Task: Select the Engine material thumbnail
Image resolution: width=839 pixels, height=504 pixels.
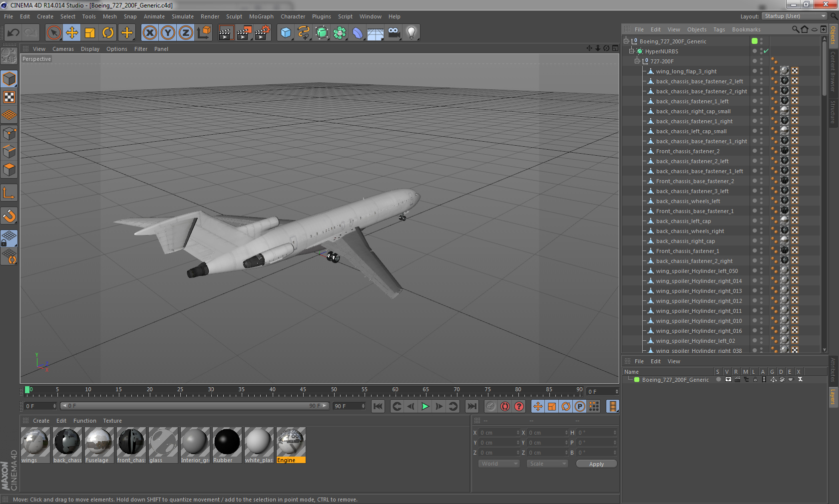Action: 291,445
